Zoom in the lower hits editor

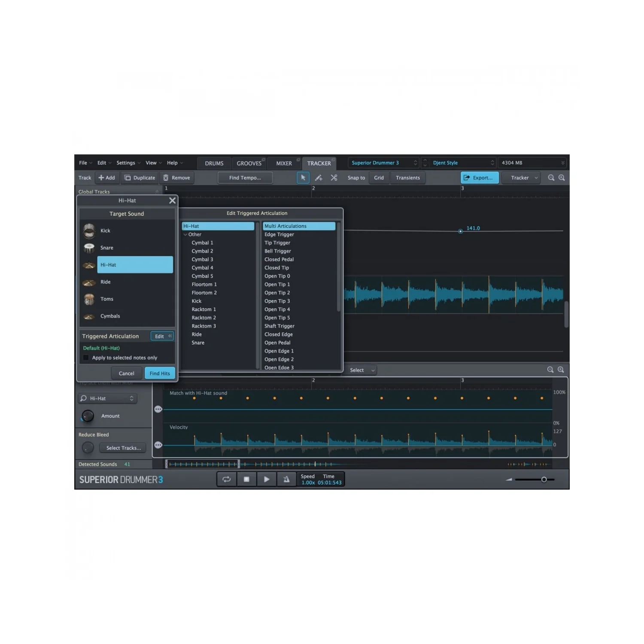point(561,370)
